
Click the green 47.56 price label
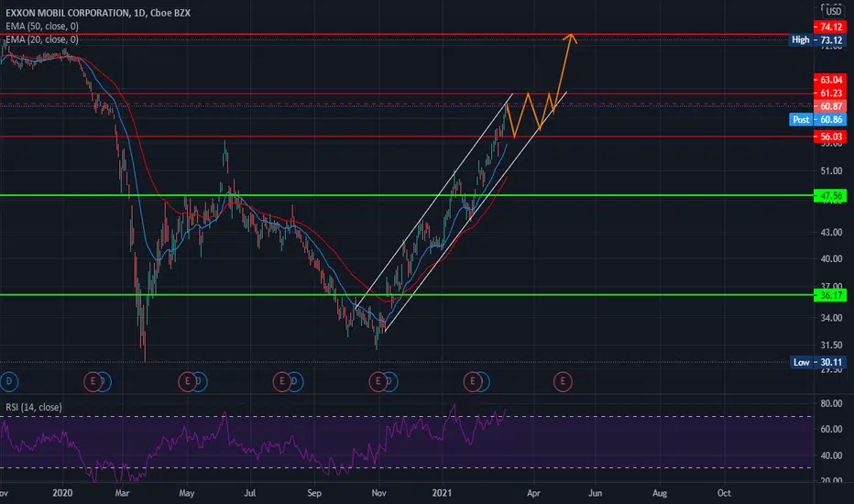coord(830,195)
